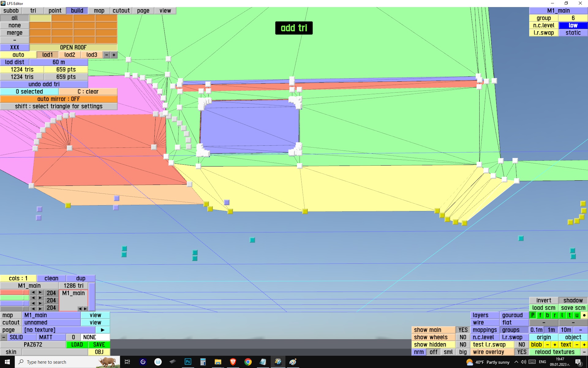
Task: Click the green 't' top view button
Action: (570, 315)
